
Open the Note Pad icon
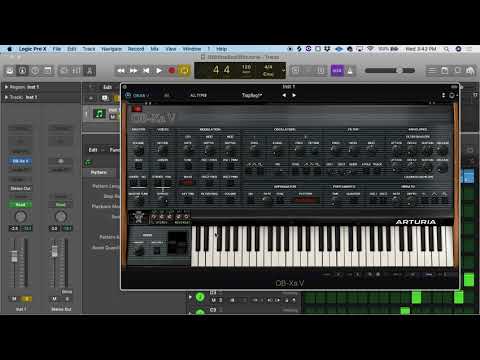tap(444, 70)
